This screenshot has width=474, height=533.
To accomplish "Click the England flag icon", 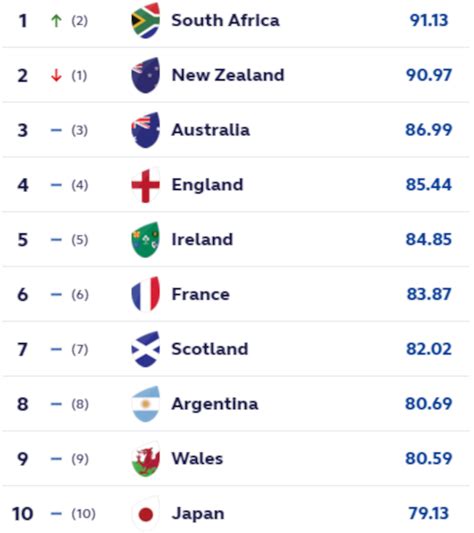I will 146,185.
